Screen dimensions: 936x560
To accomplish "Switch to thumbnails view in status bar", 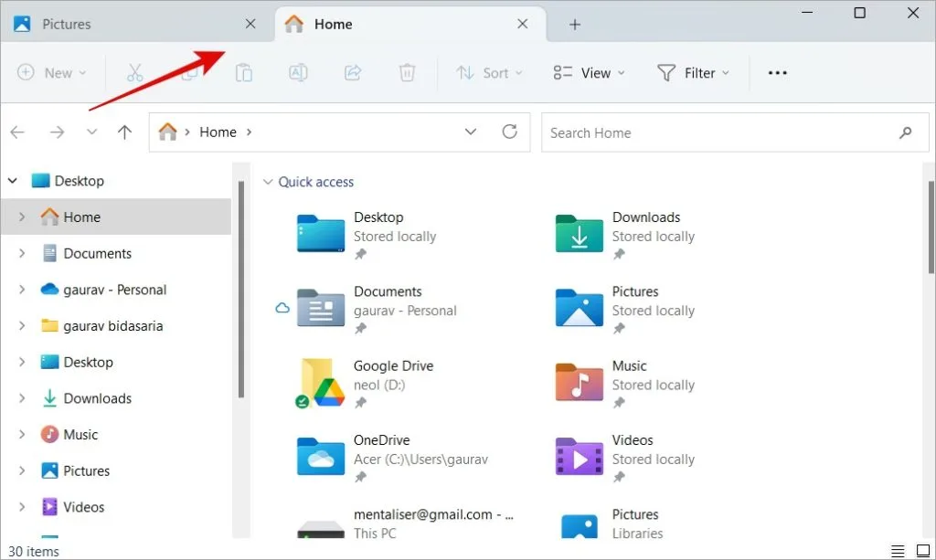I will coord(922,551).
